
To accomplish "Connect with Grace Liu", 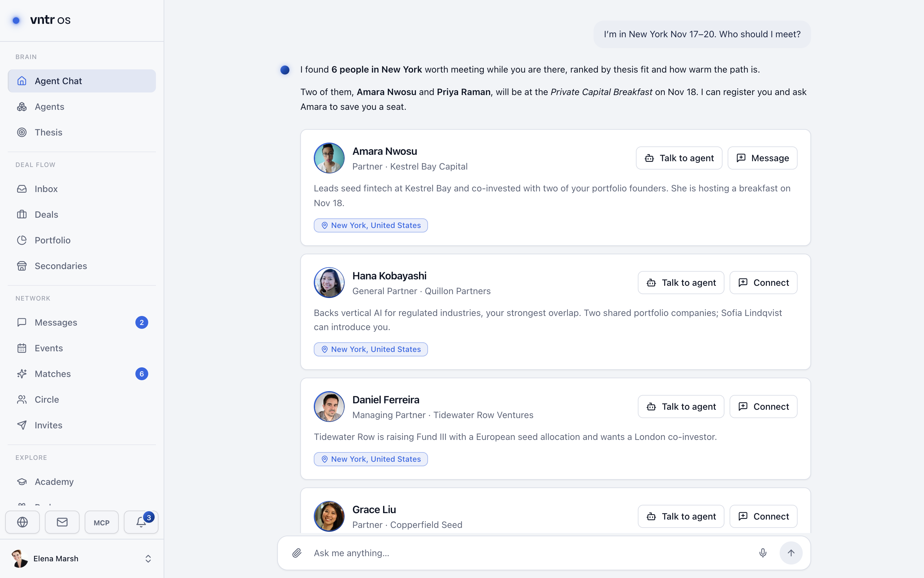I will click(763, 516).
